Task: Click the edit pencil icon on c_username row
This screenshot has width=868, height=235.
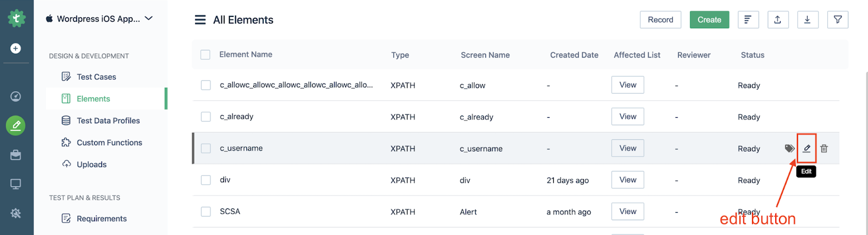Action: 807,148
